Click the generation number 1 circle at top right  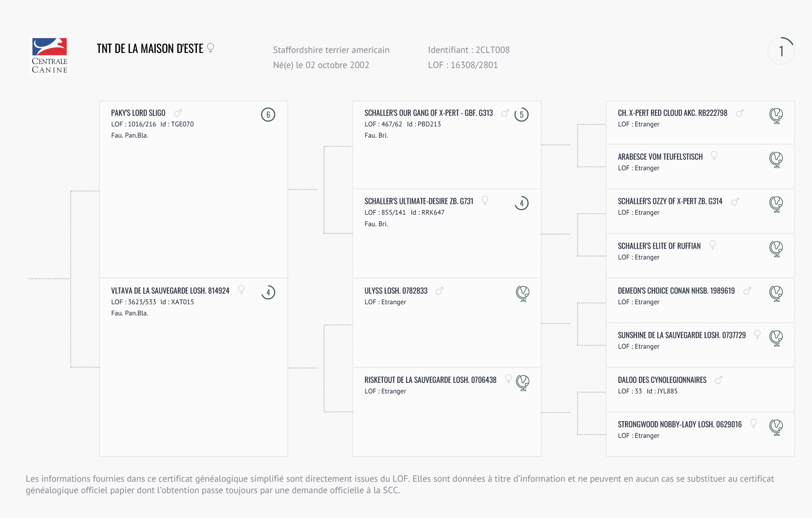click(x=781, y=51)
